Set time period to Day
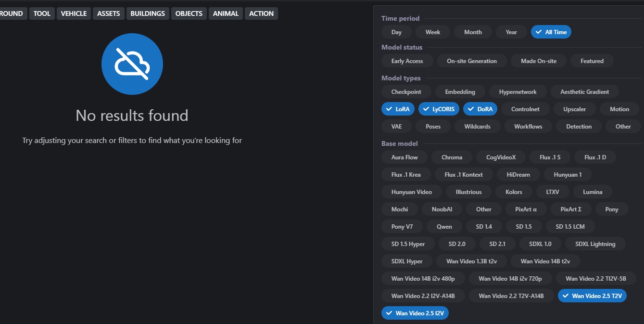 396,32
